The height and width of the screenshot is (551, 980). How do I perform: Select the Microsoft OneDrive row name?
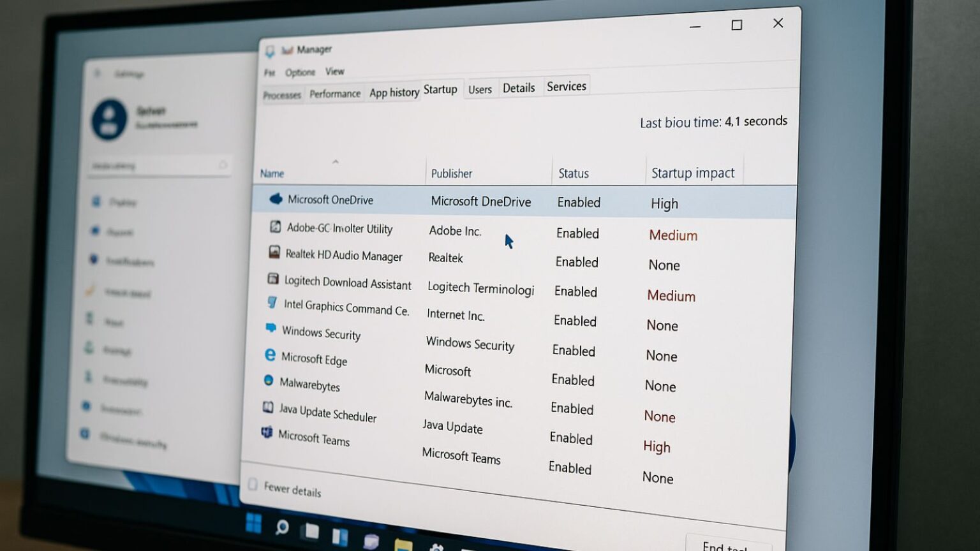pyautogui.click(x=330, y=200)
